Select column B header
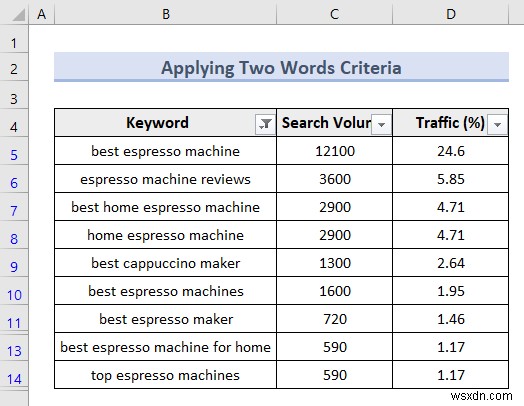 pyautogui.click(x=166, y=14)
